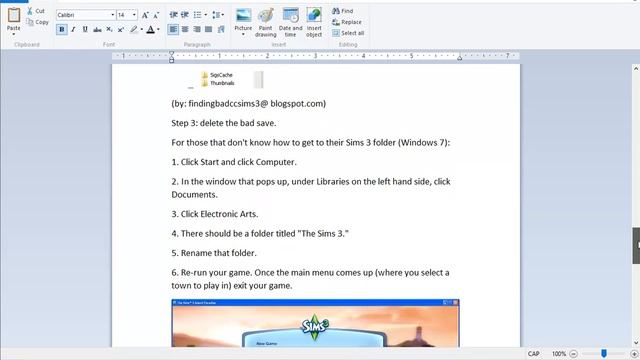The height and width of the screenshot is (360, 640).
Task: Cut the selected text
Action: pyautogui.click(x=36, y=11)
